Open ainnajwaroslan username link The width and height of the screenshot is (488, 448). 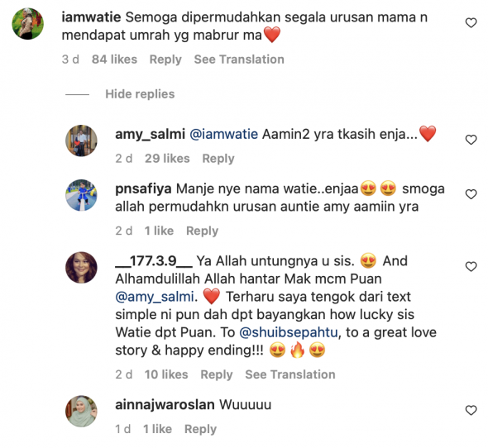point(165,405)
